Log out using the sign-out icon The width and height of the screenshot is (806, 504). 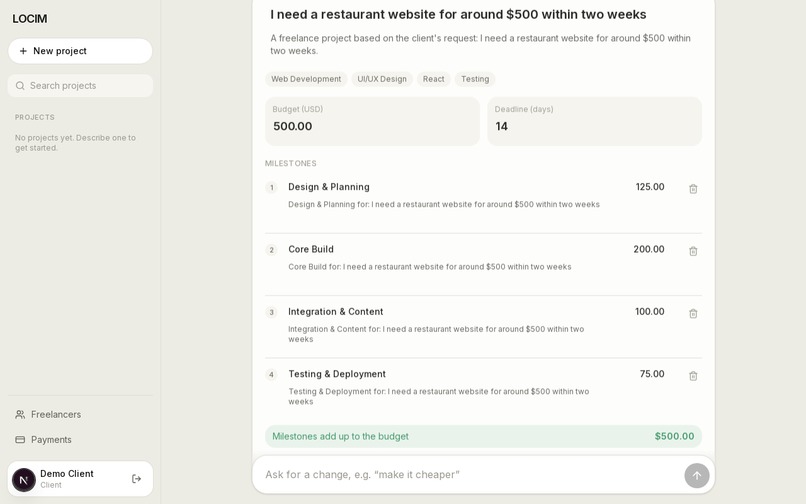point(136,479)
